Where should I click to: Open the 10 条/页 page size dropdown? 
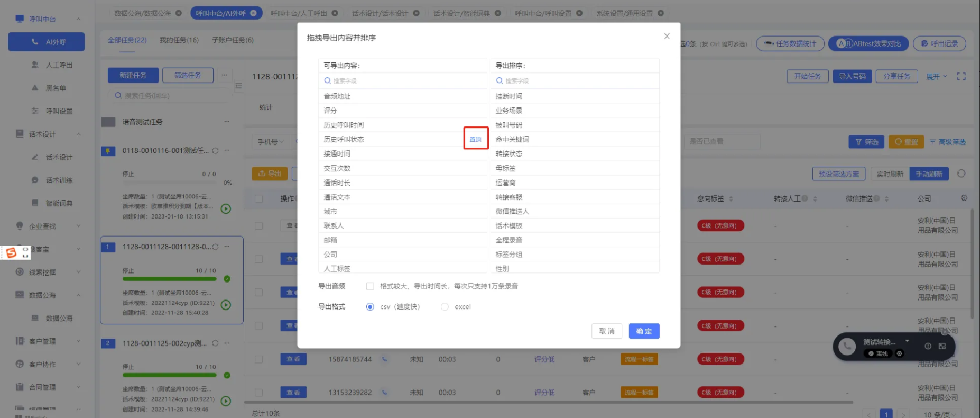pos(939,414)
